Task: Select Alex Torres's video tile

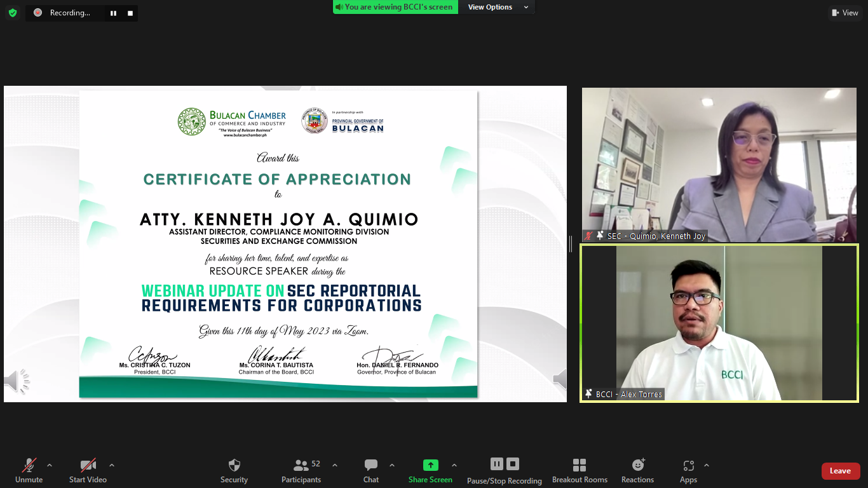Action: tap(719, 323)
